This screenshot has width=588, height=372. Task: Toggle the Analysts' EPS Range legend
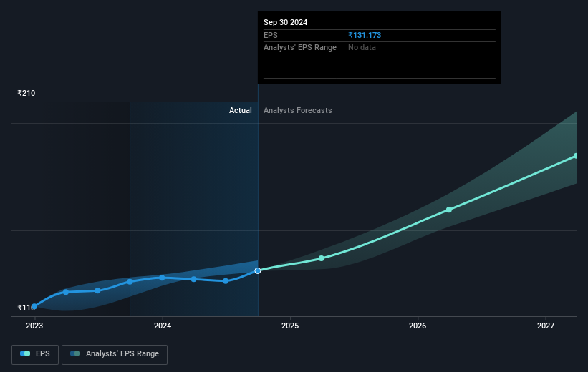pyautogui.click(x=115, y=354)
